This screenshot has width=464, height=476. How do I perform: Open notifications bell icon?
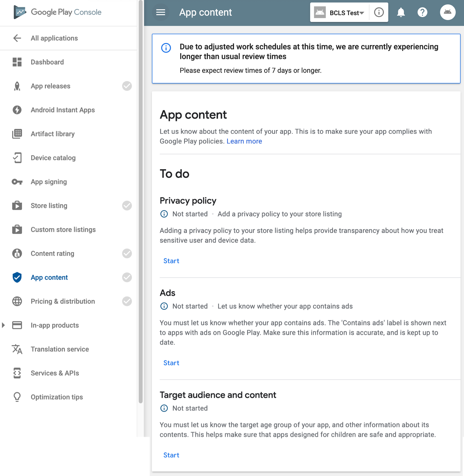point(401,12)
